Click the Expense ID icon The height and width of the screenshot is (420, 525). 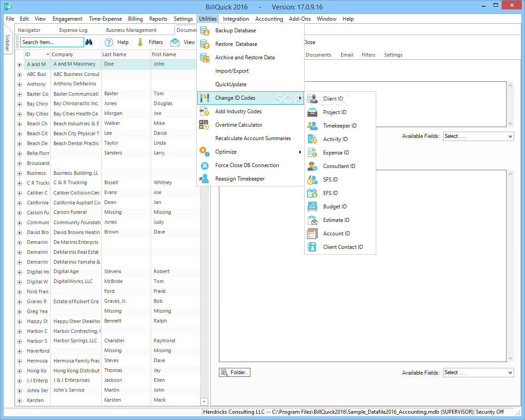312,153
